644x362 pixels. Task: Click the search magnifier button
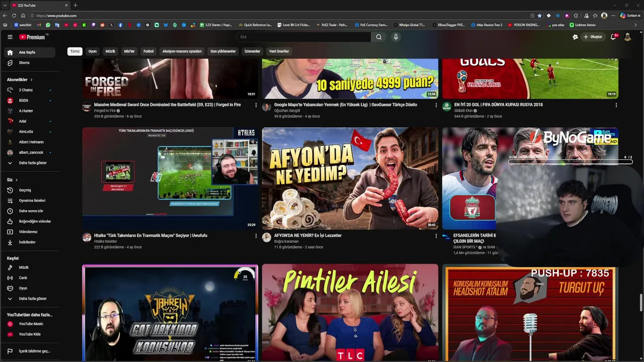(379, 37)
